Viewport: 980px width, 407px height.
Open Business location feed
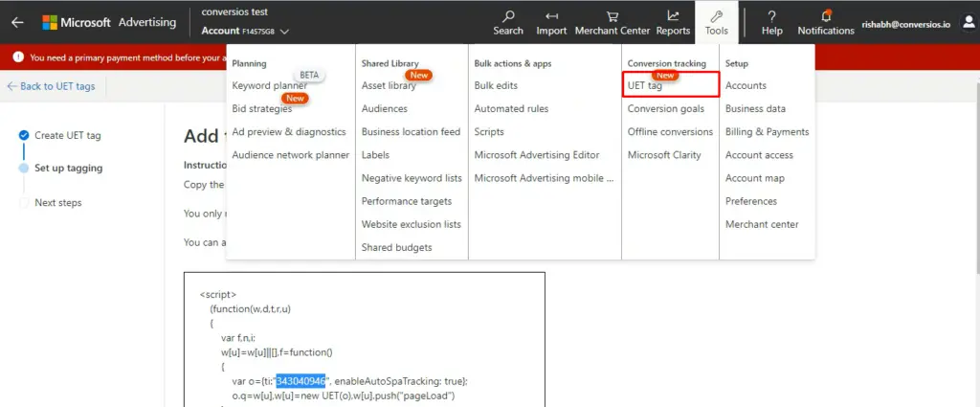pos(411,132)
